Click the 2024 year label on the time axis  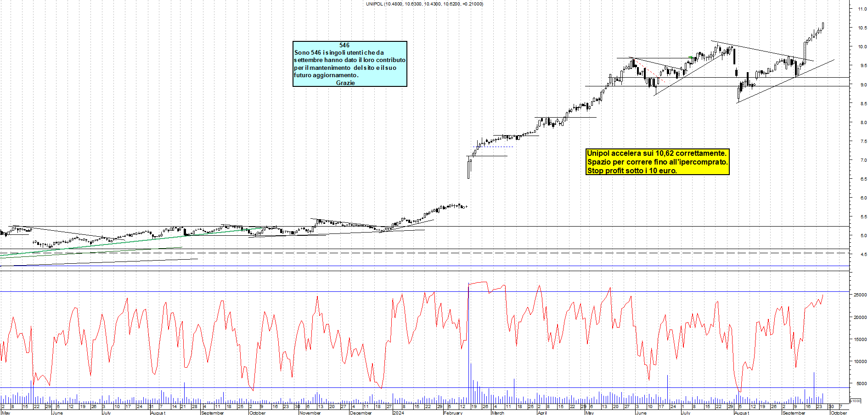tap(398, 413)
